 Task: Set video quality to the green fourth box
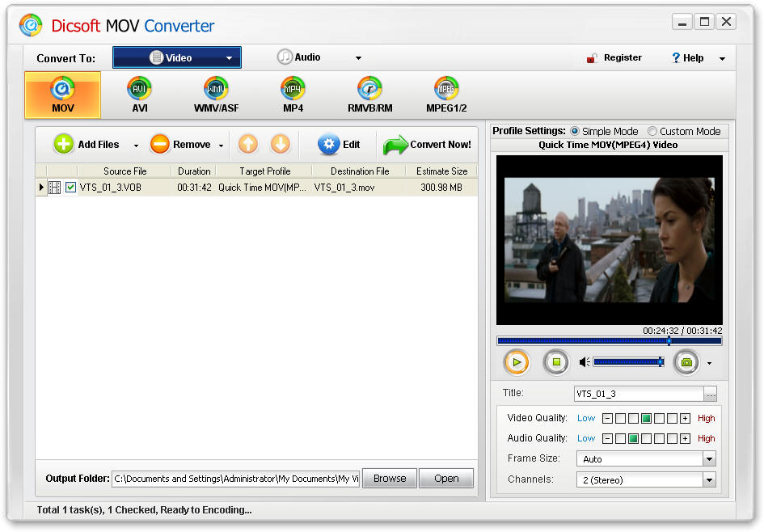click(x=646, y=419)
